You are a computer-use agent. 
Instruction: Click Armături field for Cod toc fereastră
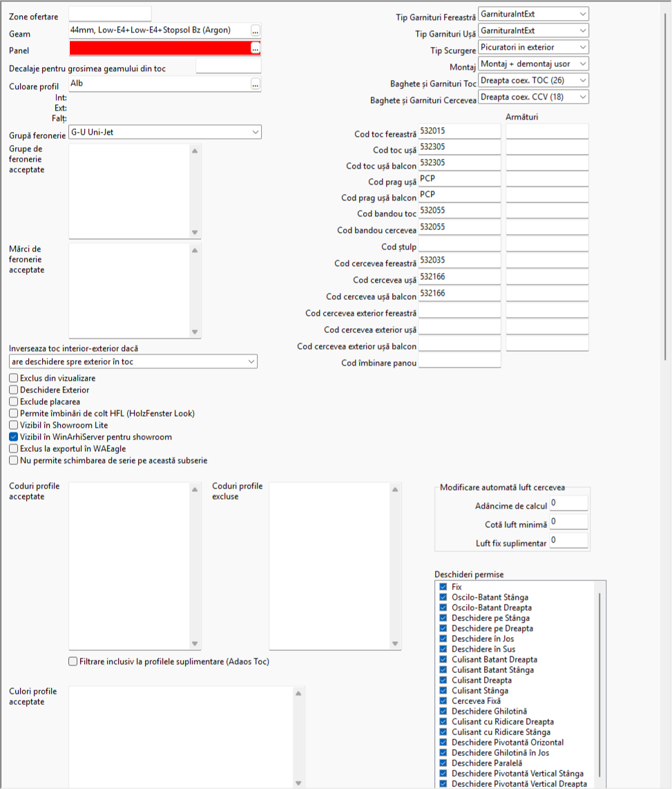point(547,131)
